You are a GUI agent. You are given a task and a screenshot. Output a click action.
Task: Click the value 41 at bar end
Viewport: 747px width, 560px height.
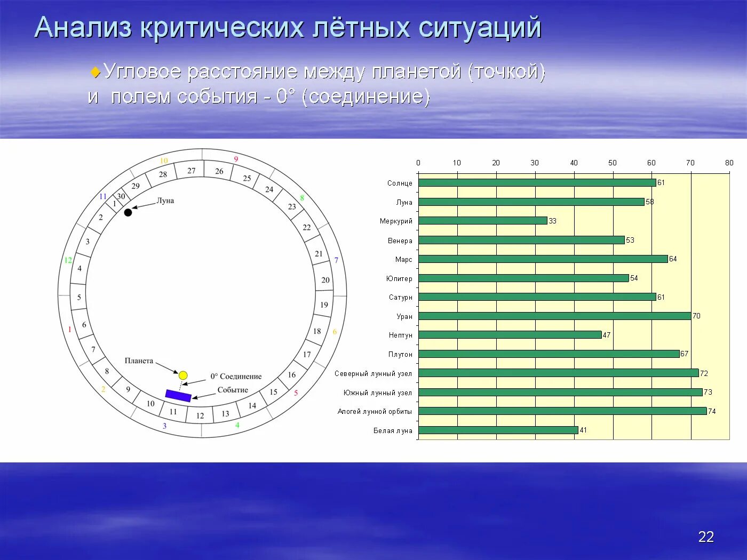coord(583,430)
